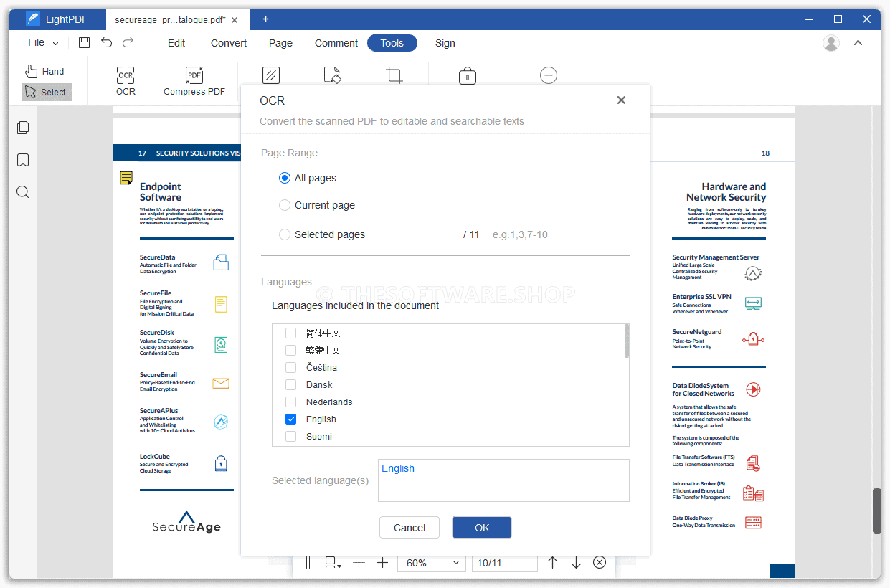
Task: Activate the Select cursor tool
Action: coord(47,92)
